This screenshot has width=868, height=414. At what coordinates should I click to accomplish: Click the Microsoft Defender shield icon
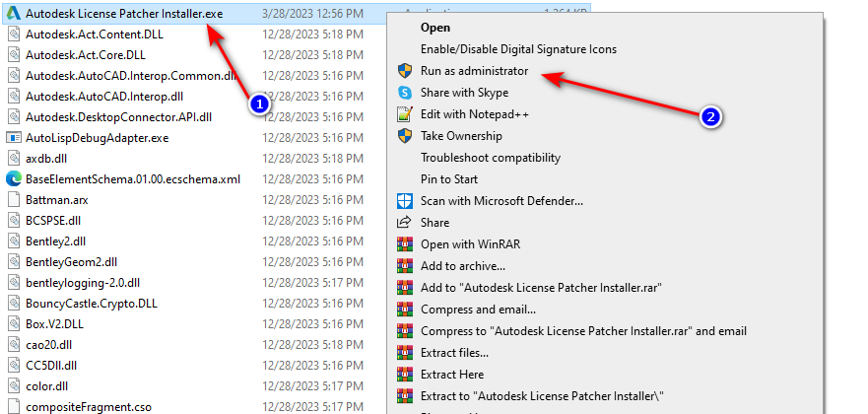point(405,201)
